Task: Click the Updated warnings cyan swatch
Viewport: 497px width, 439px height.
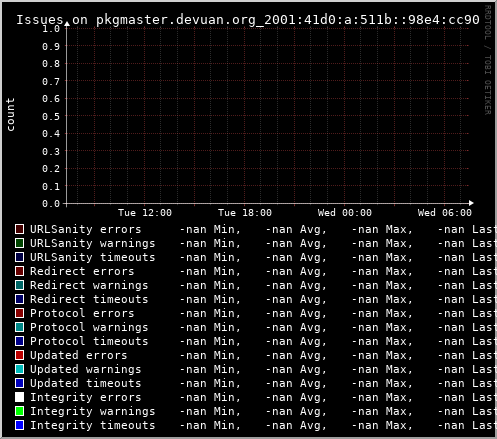Action: (20, 369)
